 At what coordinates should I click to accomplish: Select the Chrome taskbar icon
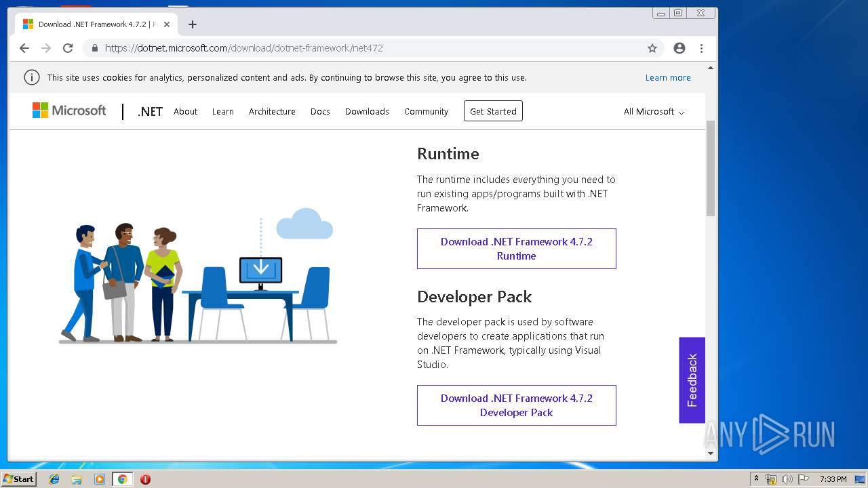(x=122, y=479)
